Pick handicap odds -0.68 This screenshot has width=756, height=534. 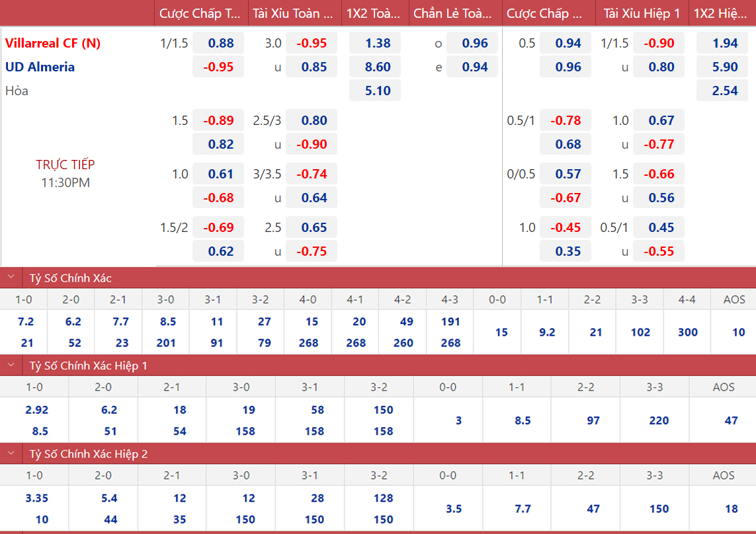[x=218, y=198]
